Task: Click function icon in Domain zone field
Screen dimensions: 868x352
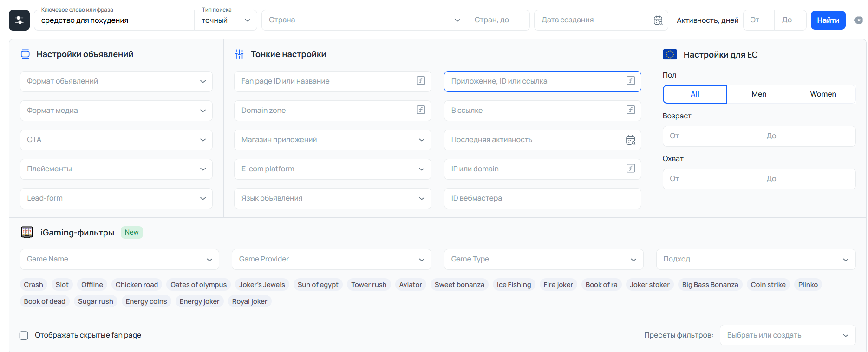Action: pyautogui.click(x=421, y=110)
